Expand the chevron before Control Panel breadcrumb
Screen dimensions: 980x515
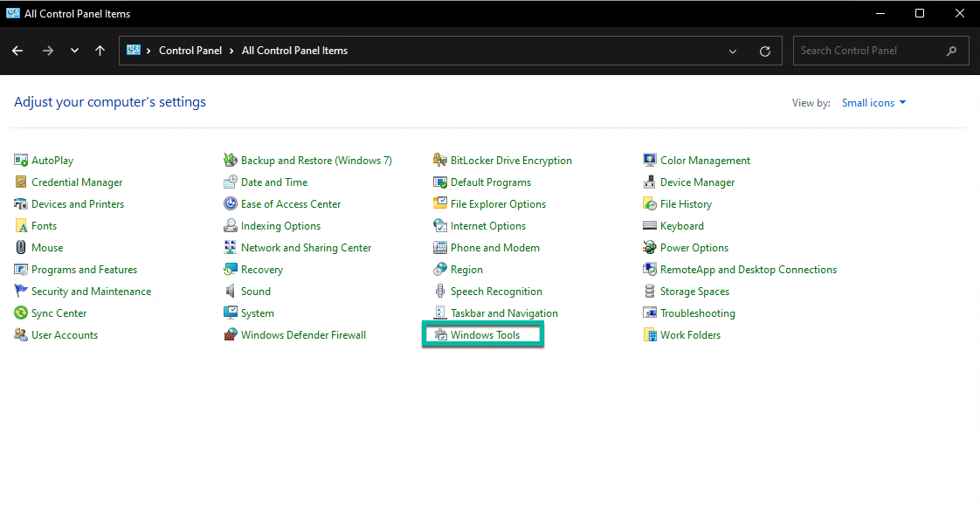[x=148, y=51]
